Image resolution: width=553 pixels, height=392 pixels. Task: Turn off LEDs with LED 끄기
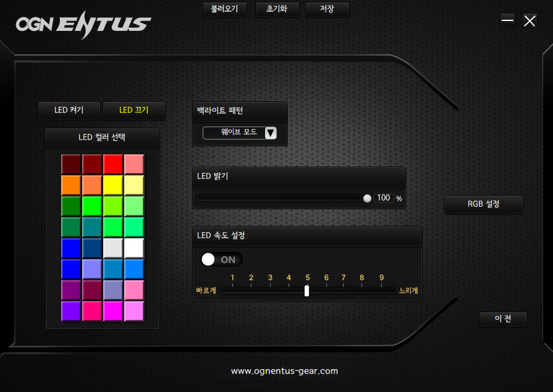point(134,111)
